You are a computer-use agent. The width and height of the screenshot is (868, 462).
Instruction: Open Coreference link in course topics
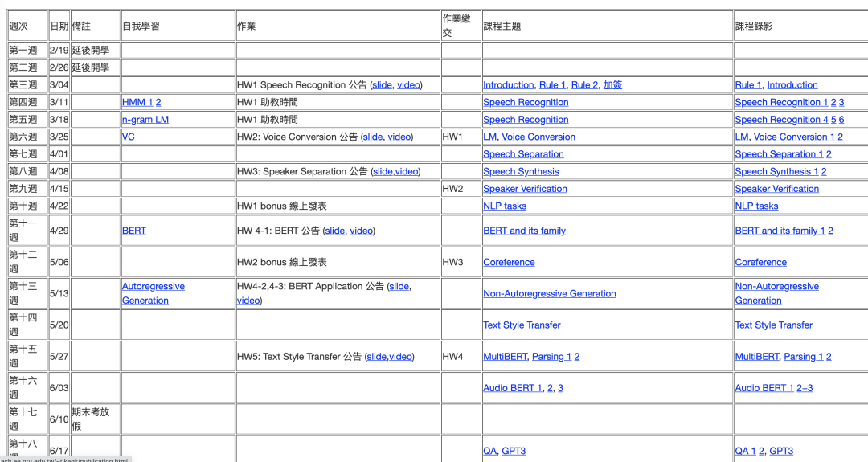click(509, 262)
